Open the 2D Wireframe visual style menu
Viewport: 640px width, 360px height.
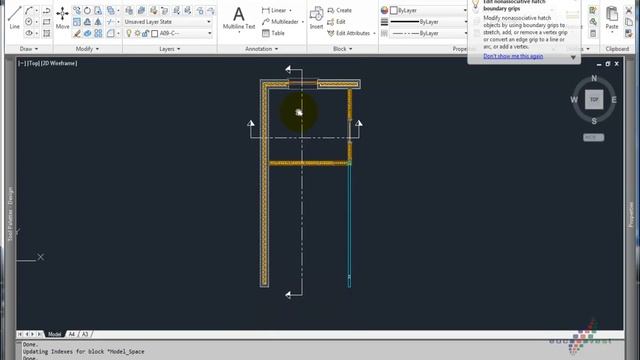pyautogui.click(x=59, y=63)
